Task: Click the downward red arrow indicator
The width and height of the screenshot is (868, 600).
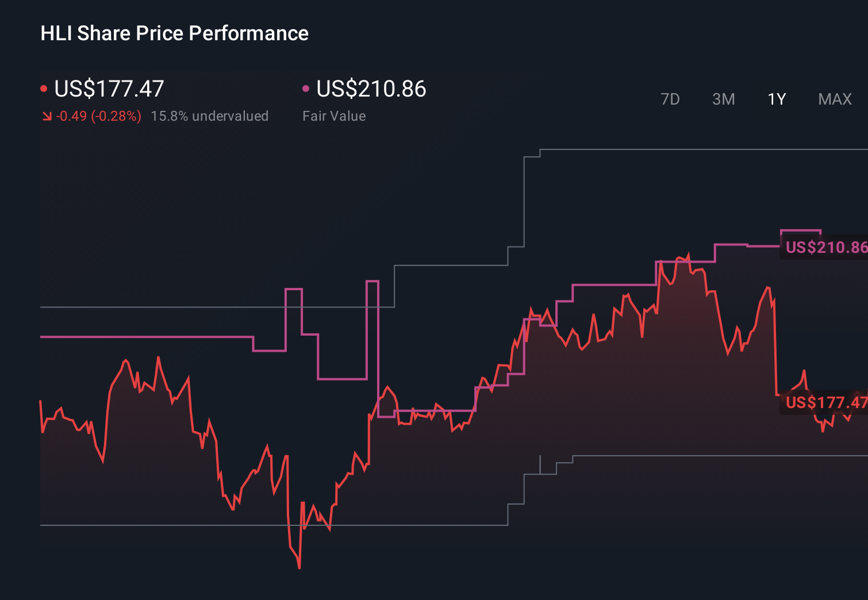Action: coord(48,116)
